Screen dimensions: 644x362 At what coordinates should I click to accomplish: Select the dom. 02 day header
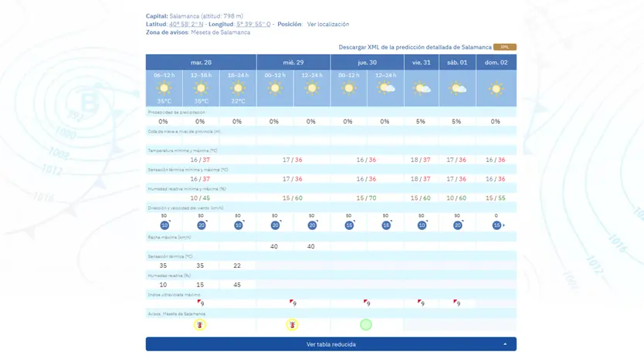tap(497, 63)
